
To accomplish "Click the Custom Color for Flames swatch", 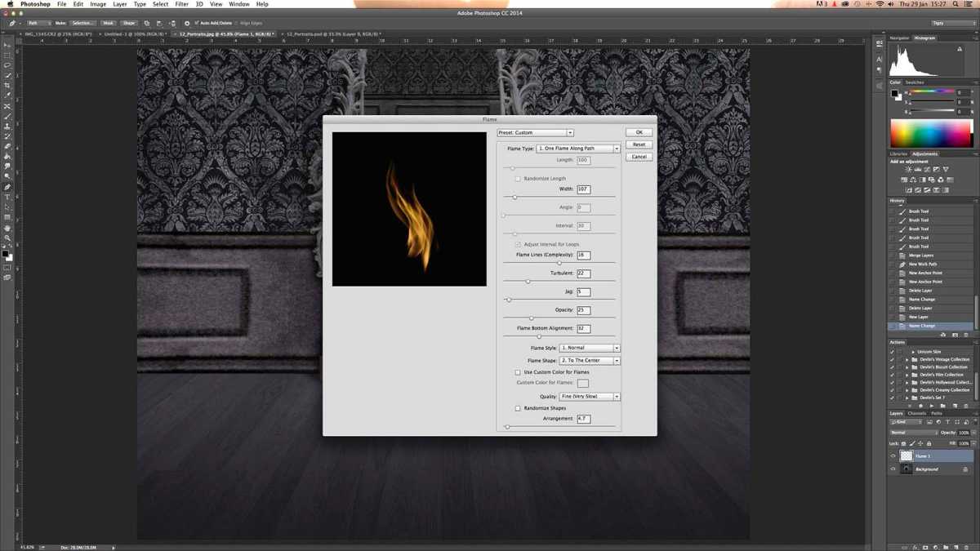I will (x=583, y=383).
